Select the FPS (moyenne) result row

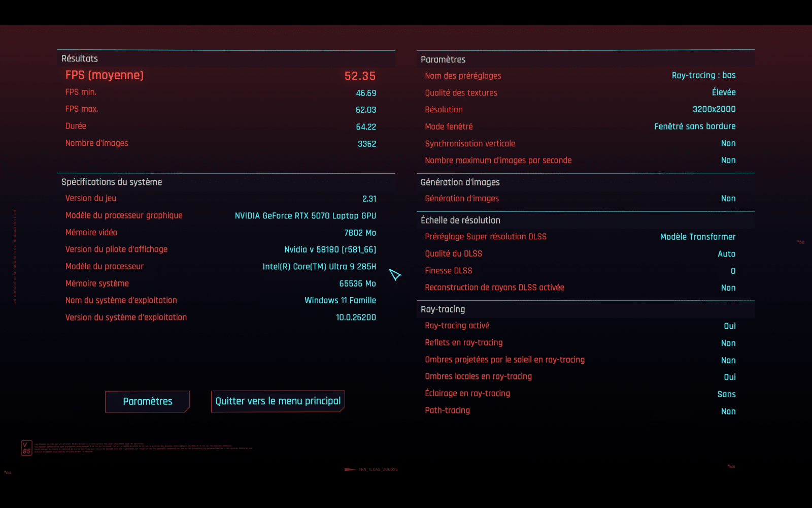[221, 76]
